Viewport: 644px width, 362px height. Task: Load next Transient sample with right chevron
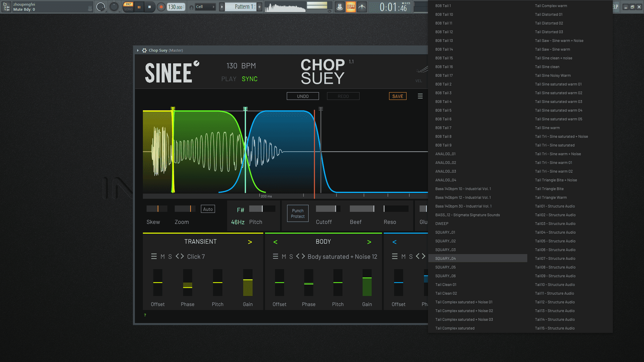pos(182,256)
